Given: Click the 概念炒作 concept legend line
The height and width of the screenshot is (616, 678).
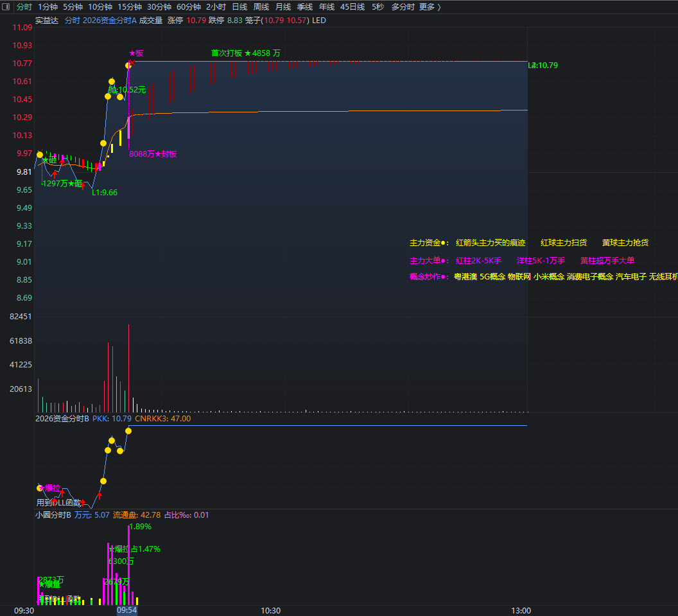Looking at the screenshot, I should pyautogui.click(x=544, y=276).
